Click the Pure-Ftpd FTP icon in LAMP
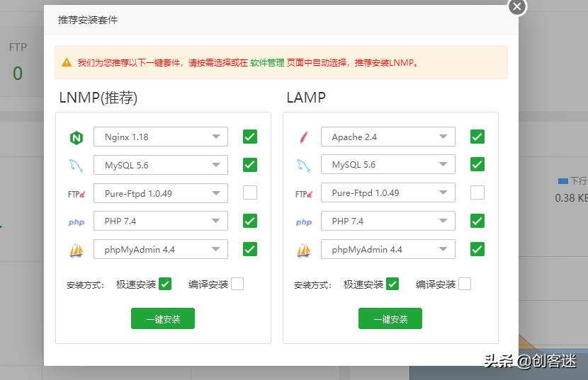The image size is (588, 380). [303, 193]
